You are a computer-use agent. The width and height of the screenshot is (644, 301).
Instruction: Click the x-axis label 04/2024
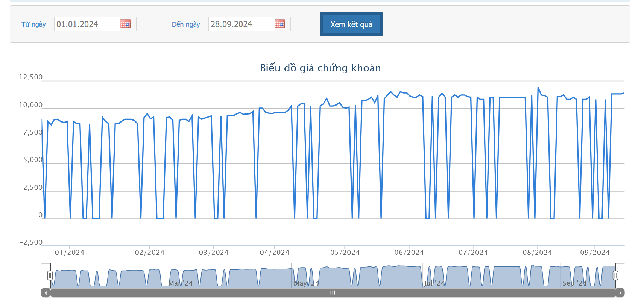(x=275, y=253)
